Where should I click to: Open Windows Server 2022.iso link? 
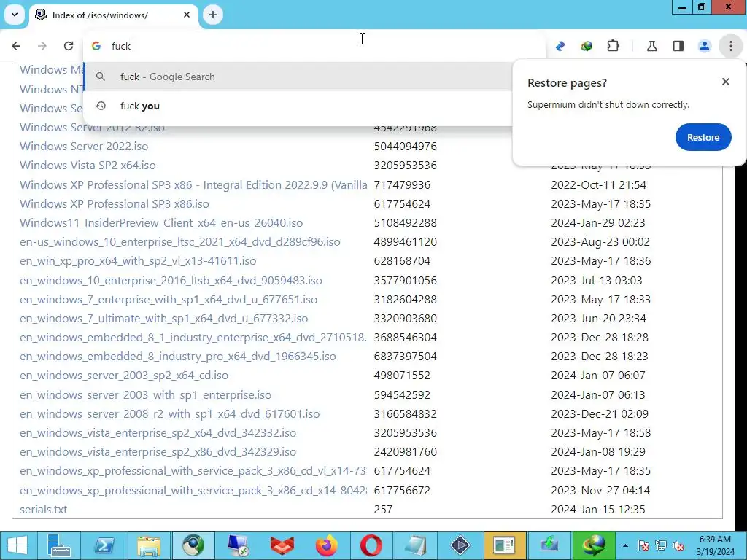pyautogui.click(x=84, y=146)
